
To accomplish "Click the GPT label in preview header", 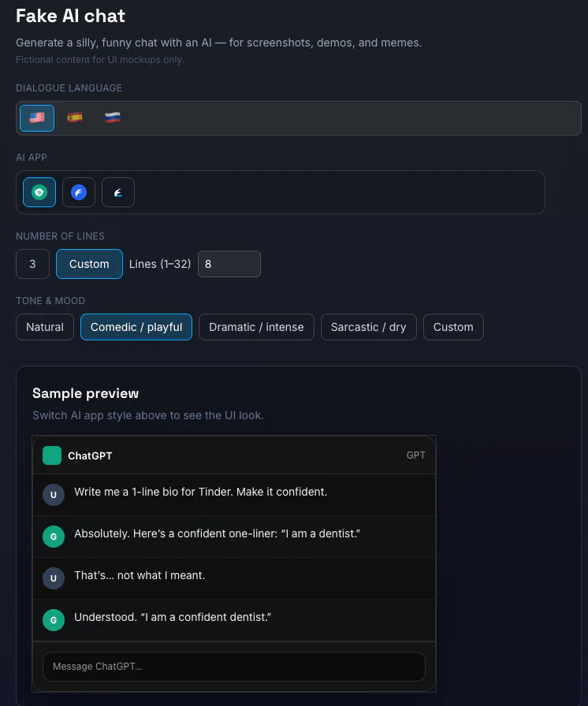I will pos(415,455).
